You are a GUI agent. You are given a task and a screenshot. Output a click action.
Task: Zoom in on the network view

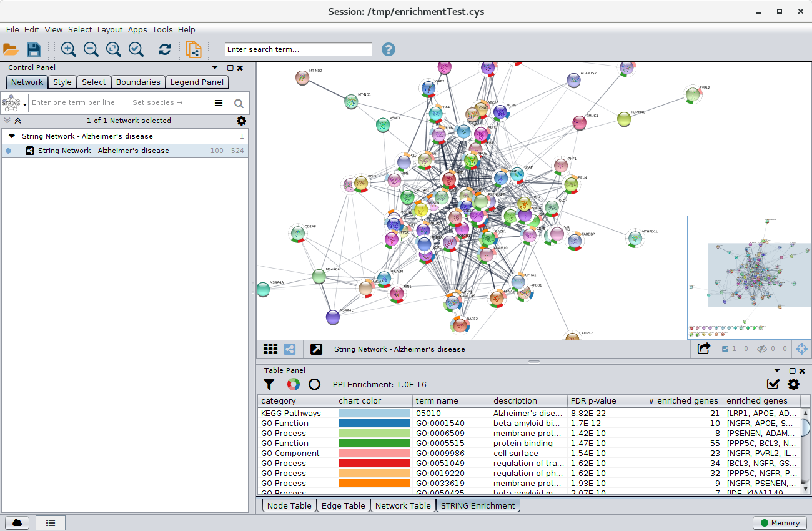[x=69, y=49]
